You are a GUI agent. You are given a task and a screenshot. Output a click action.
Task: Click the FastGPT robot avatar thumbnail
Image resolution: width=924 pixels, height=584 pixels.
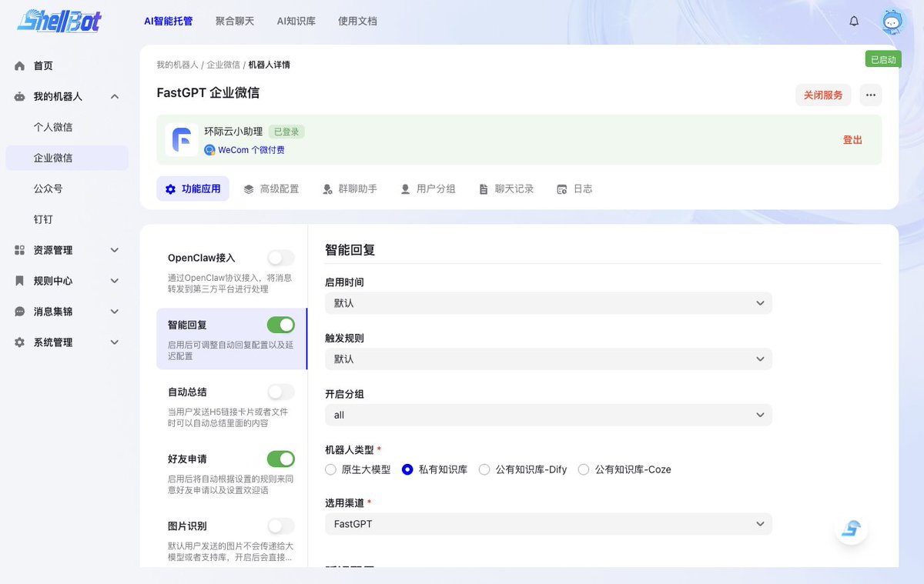coord(182,140)
